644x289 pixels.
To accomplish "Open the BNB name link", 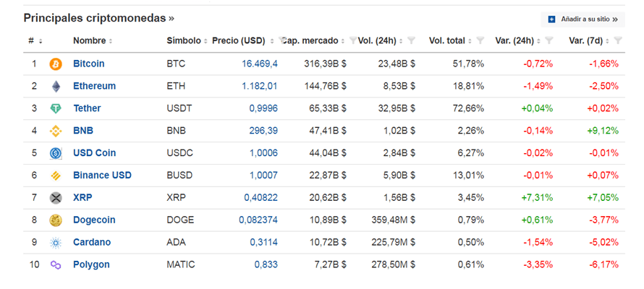I will [x=83, y=131].
